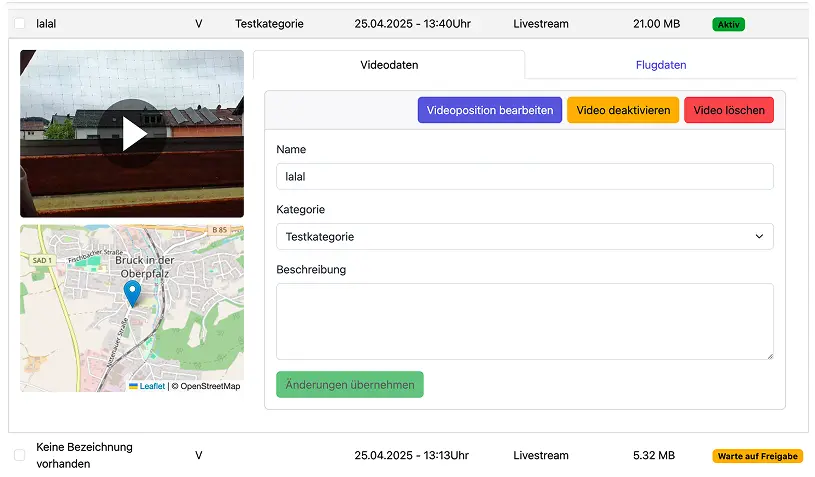Viewport: 815px width, 477px height.
Task: Open the Kategorie dropdown
Action: (524, 237)
